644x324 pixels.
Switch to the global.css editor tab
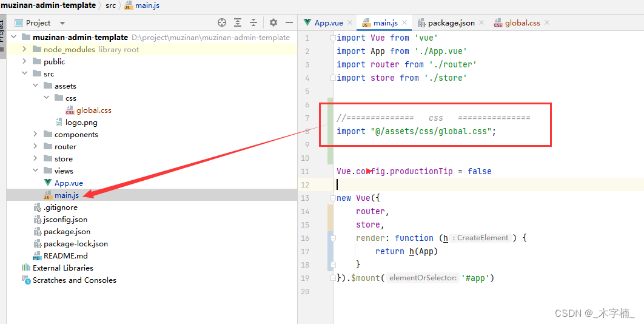523,23
